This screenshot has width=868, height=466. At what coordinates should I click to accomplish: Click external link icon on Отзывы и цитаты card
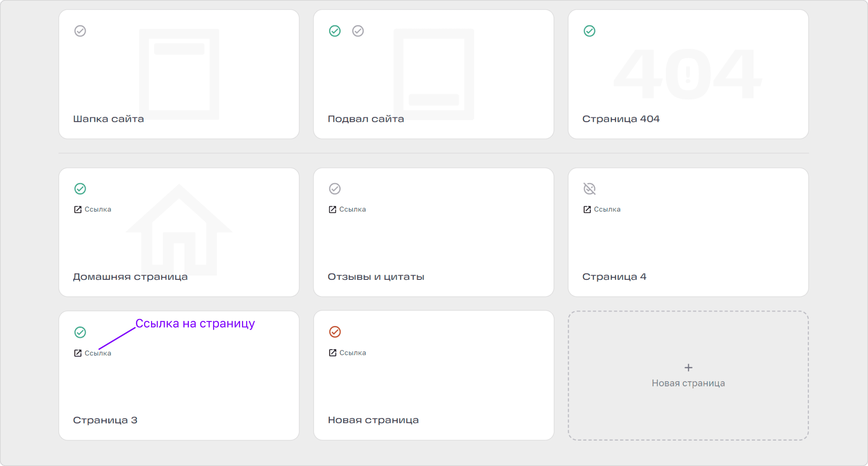pyautogui.click(x=333, y=210)
